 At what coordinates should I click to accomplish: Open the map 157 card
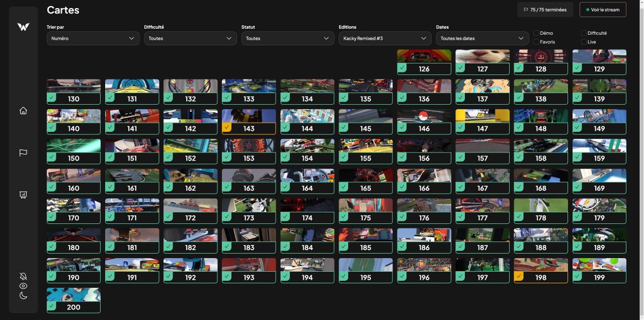(x=482, y=151)
